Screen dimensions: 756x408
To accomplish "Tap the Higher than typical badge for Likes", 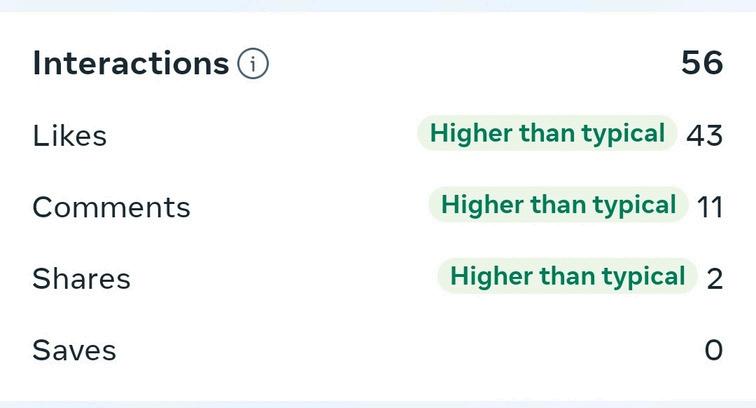I will [x=547, y=133].
